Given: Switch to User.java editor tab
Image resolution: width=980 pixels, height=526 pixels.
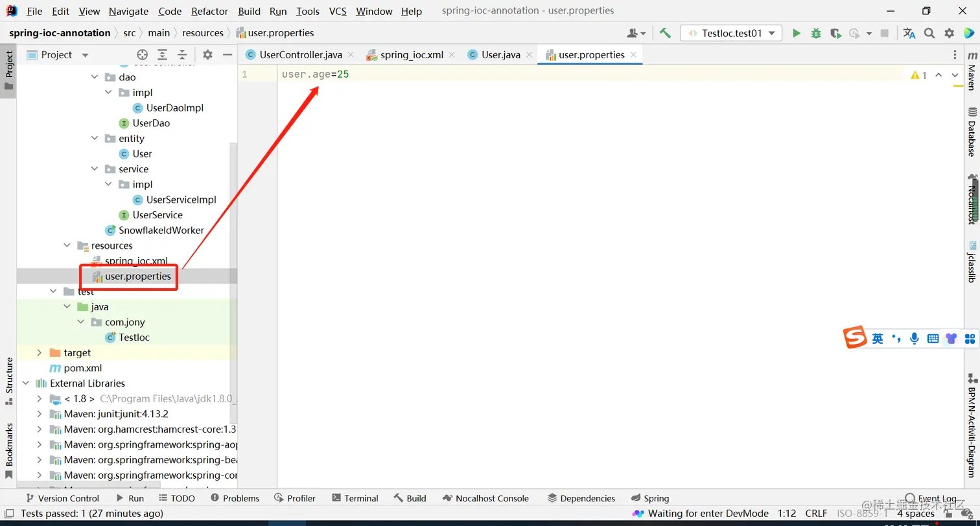Looking at the screenshot, I should click(500, 55).
